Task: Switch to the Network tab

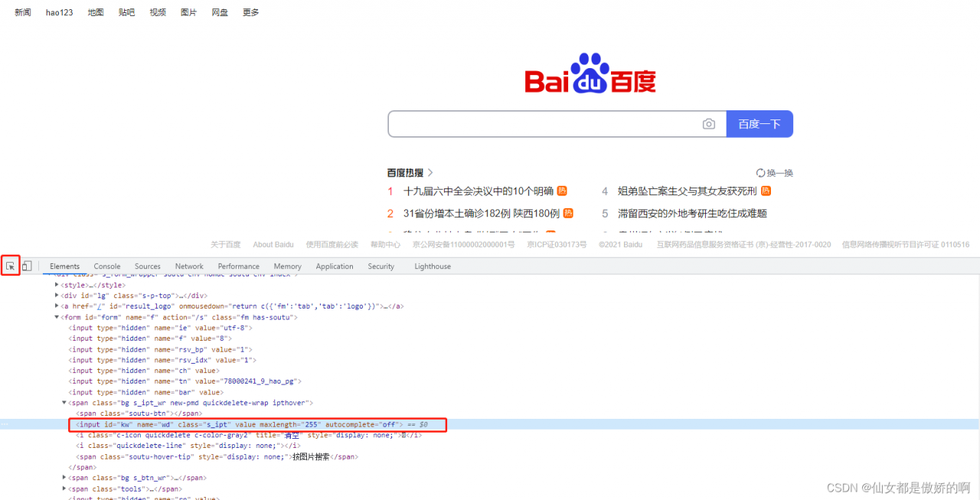Action: [x=188, y=266]
